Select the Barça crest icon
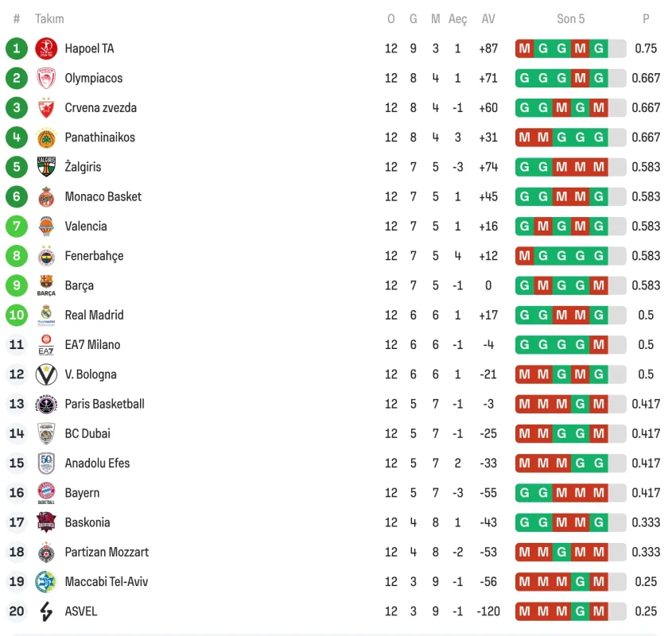 pos(46,285)
